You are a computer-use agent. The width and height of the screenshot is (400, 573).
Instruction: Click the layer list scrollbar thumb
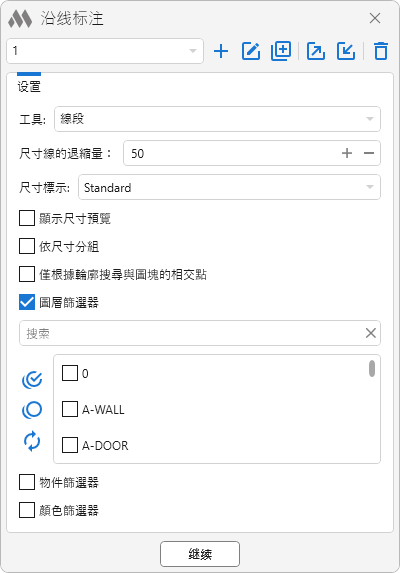[x=372, y=368]
